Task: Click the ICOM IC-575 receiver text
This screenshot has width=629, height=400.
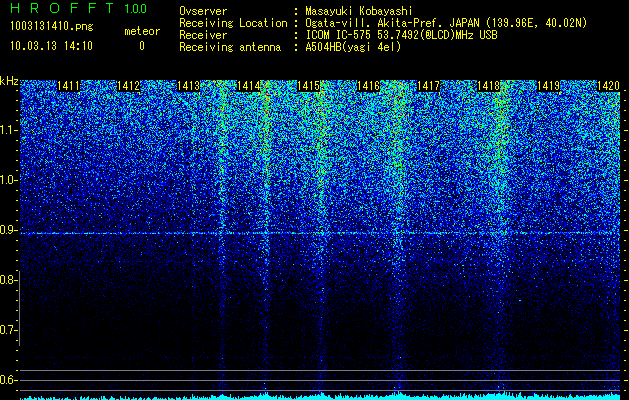Action: pos(401,35)
